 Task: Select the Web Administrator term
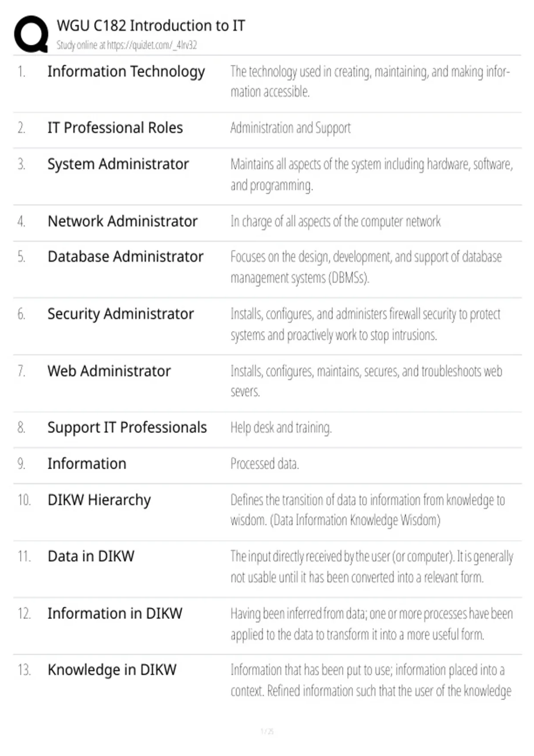click(109, 371)
